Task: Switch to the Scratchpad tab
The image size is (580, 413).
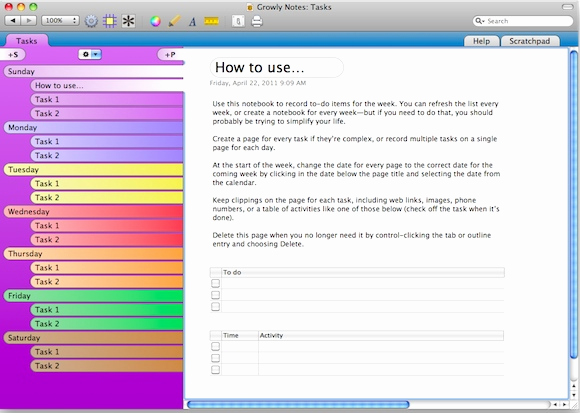Action: coord(530,41)
